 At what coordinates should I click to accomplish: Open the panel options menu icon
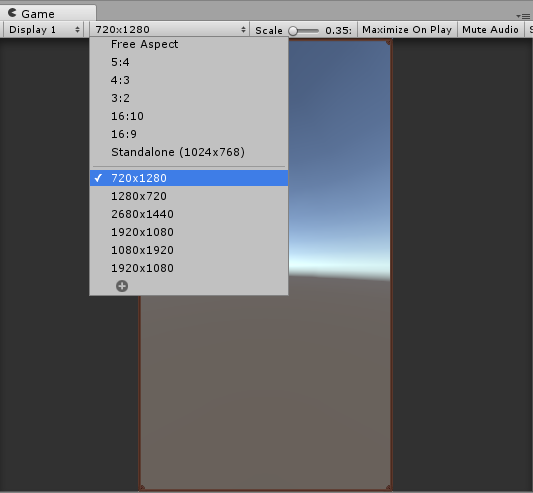(x=523, y=16)
